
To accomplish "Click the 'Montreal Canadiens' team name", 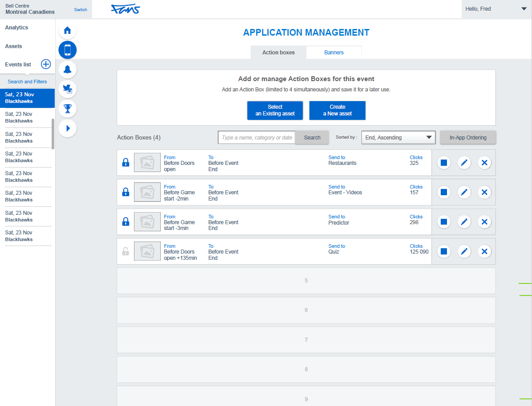I will tap(30, 12).
